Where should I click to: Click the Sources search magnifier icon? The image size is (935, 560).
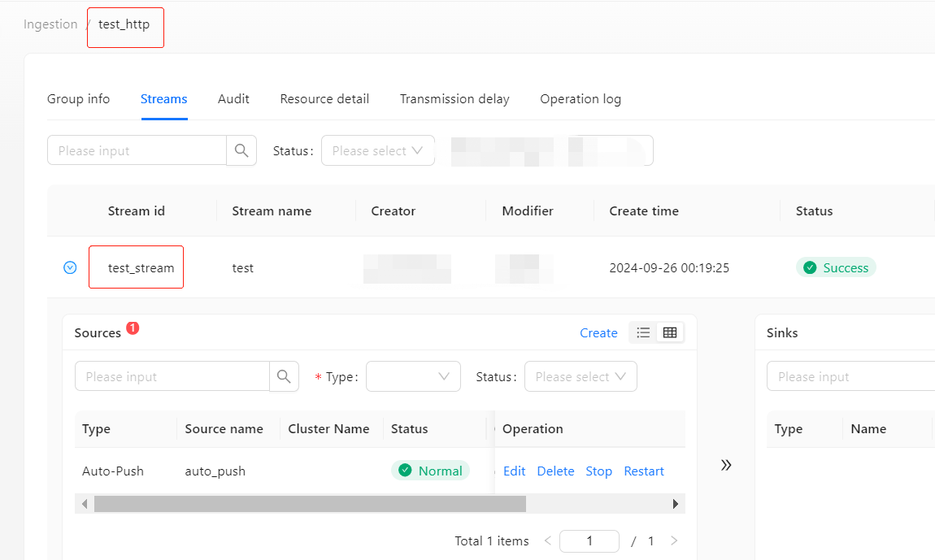click(284, 376)
